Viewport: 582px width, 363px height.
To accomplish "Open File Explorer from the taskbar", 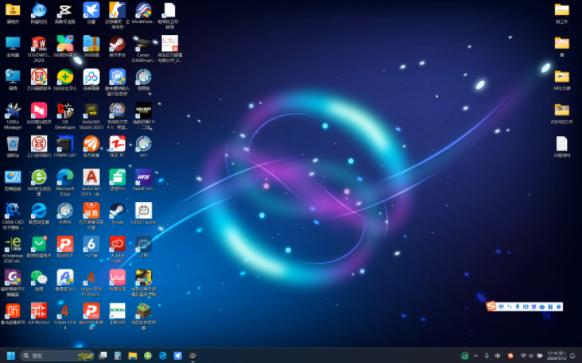I will 133,356.
